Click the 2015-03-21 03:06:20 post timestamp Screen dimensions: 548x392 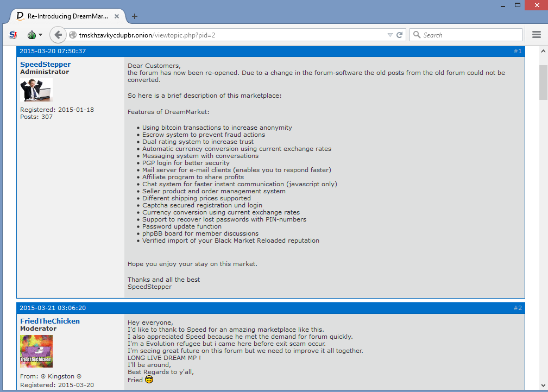pyautogui.click(x=53, y=308)
